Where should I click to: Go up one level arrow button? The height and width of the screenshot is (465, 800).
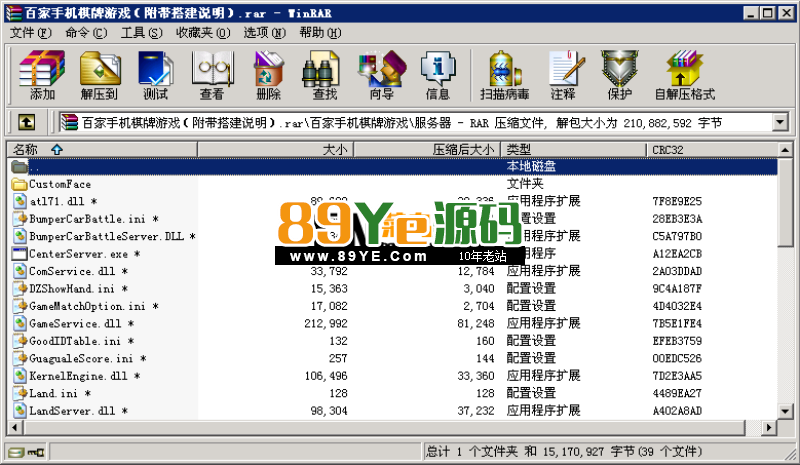pos(27,123)
